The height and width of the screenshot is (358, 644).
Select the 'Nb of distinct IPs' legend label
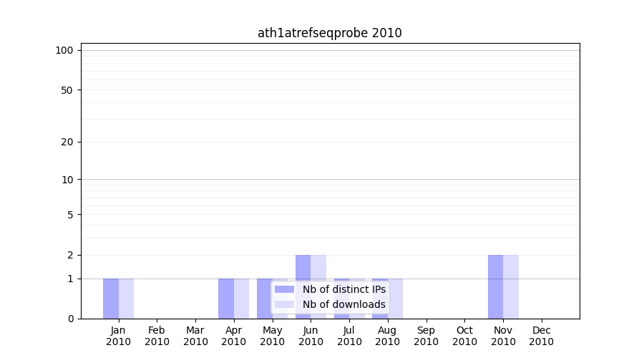point(343,289)
